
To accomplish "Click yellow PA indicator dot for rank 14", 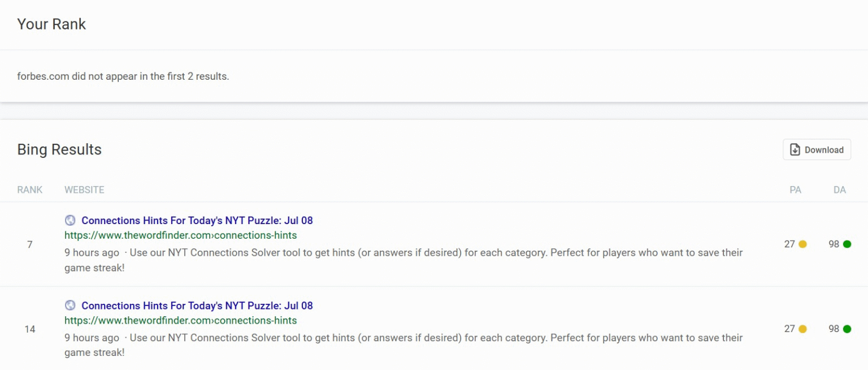I will 802,329.
